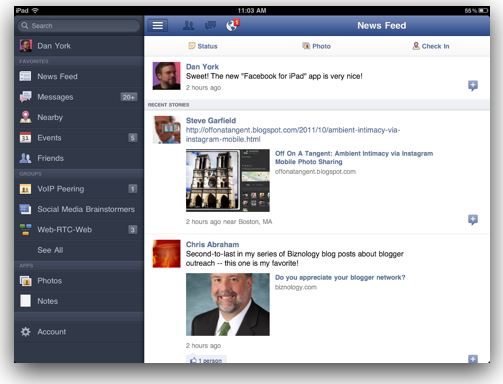Image resolution: width=503 pixels, height=384 pixels.
Task: Open Messages from sidebar
Action: (x=79, y=97)
